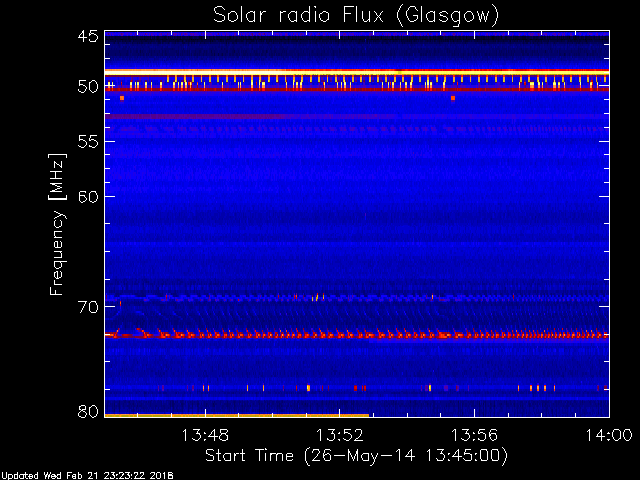Click the 'Frequency [MHz]' axis label
The width and height of the screenshot is (640, 480).
coord(57,224)
